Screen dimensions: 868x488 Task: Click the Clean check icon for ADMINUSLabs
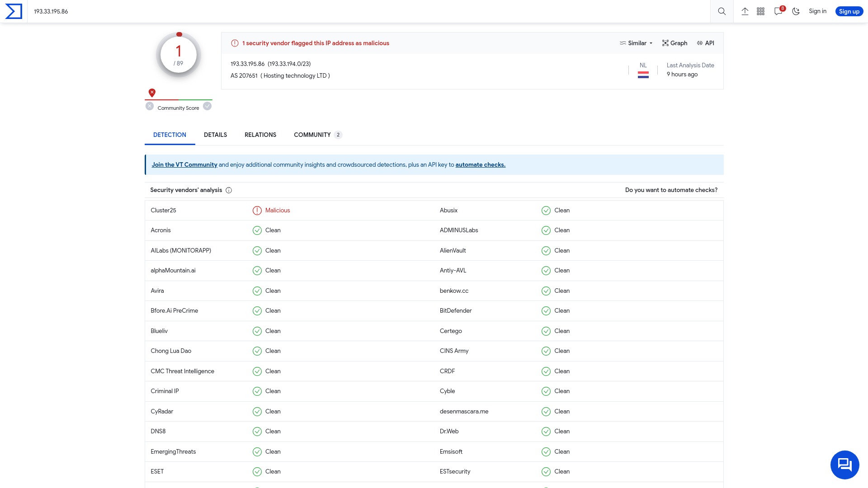pyautogui.click(x=546, y=230)
